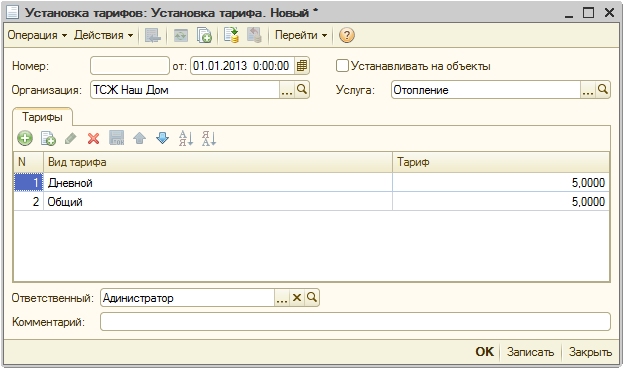Sort tariff rows descending
This screenshot has height=368, width=623.
point(209,139)
